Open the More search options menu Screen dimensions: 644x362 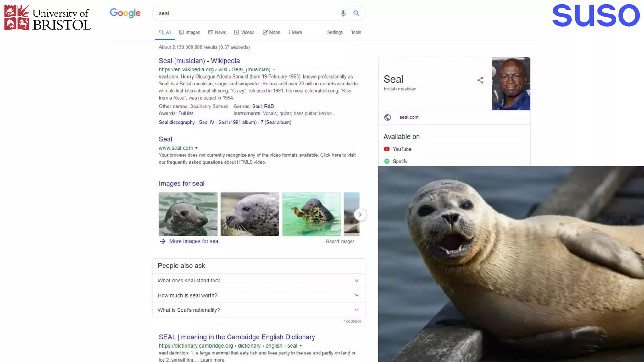point(295,32)
